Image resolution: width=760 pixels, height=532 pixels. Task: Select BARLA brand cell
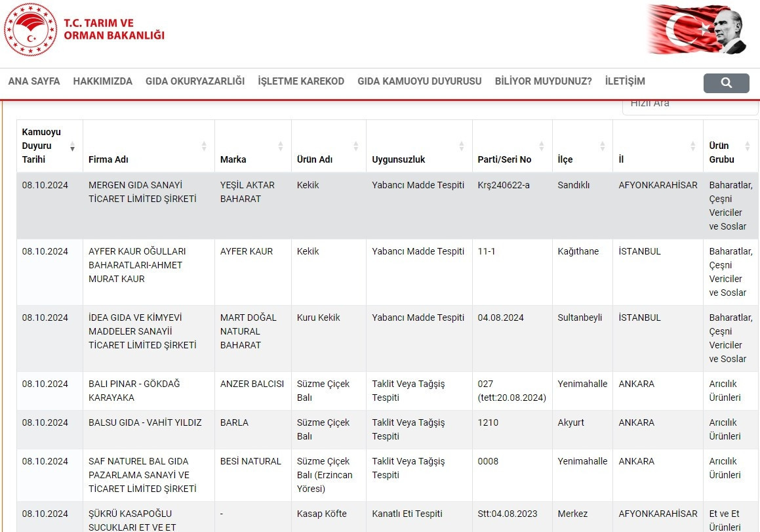coord(253,430)
